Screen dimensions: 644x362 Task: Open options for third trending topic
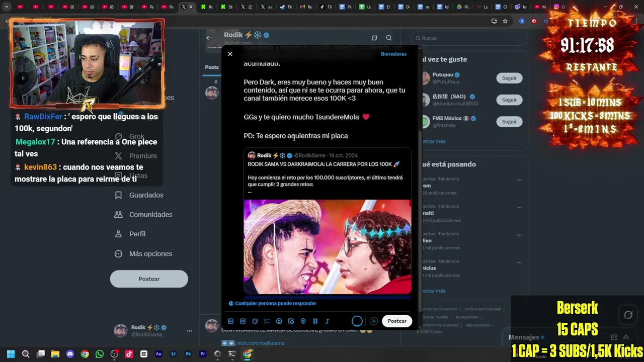pos(519,235)
